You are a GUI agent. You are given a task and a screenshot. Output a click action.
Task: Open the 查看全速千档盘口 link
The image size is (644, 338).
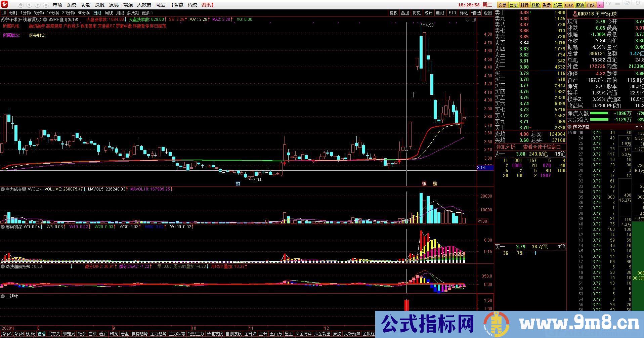tap(542, 147)
